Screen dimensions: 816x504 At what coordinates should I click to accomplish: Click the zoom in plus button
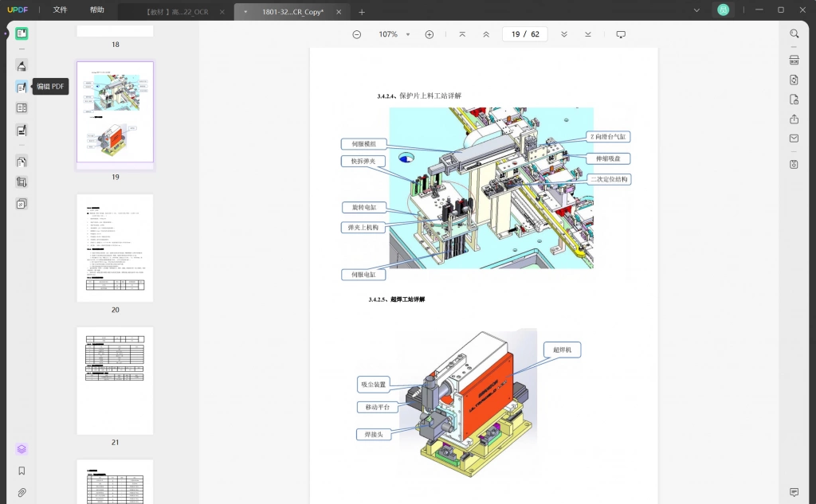[x=430, y=34]
